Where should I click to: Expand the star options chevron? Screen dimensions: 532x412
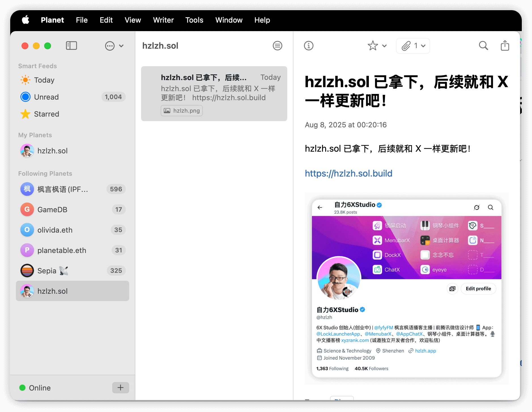tap(384, 46)
